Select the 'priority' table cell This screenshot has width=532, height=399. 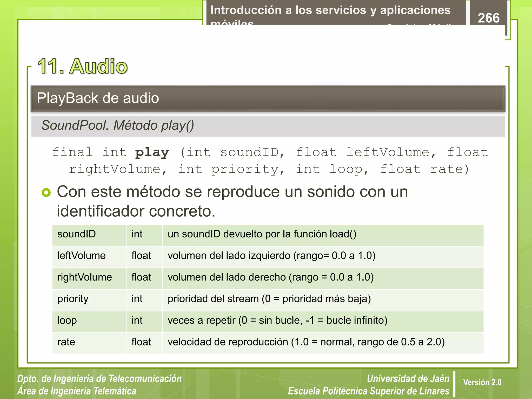(89, 300)
